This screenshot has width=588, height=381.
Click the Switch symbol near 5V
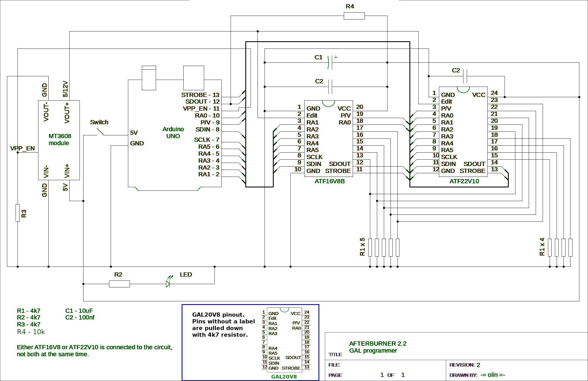click(x=100, y=131)
